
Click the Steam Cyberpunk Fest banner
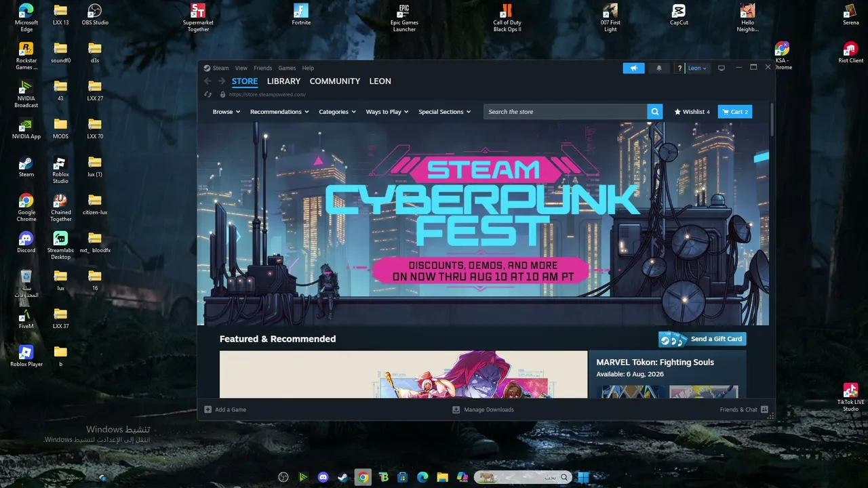coord(483,224)
